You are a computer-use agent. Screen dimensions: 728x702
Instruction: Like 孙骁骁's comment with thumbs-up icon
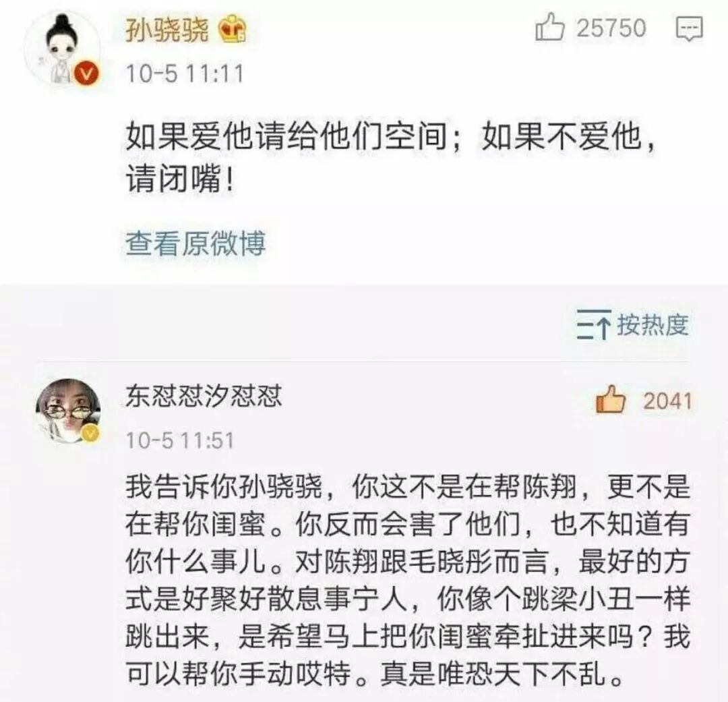pyautogui.click(x=550, y=28)
